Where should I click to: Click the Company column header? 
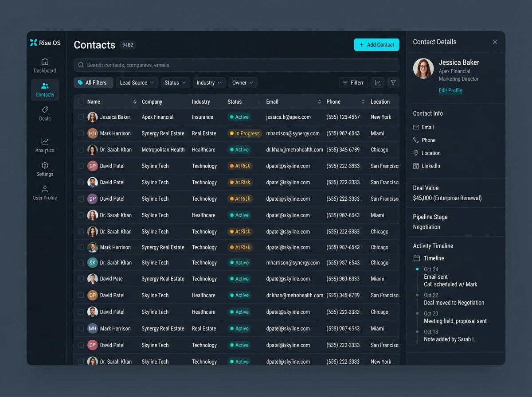click(x=152, y=102)
